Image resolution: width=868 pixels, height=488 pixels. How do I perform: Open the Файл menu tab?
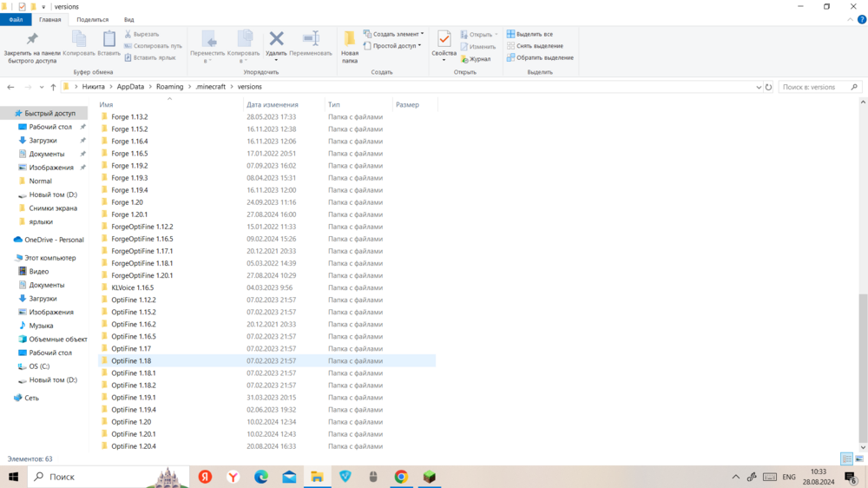(16, 19)
